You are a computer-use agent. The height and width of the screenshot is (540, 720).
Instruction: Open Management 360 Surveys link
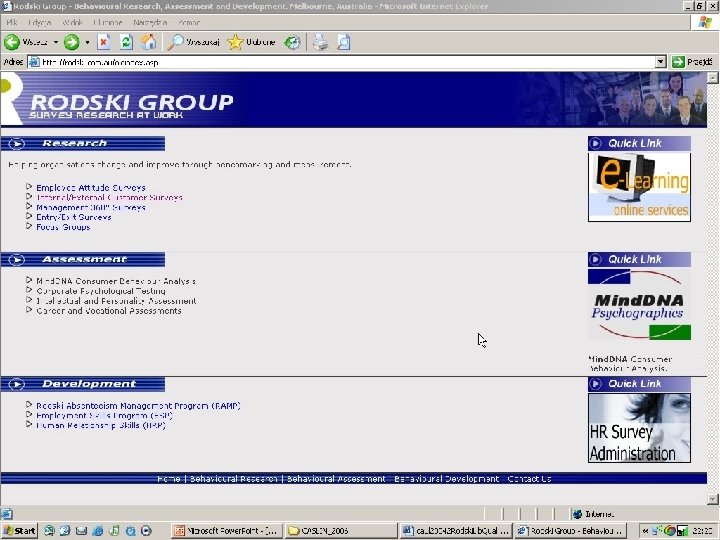click(91, 208)
